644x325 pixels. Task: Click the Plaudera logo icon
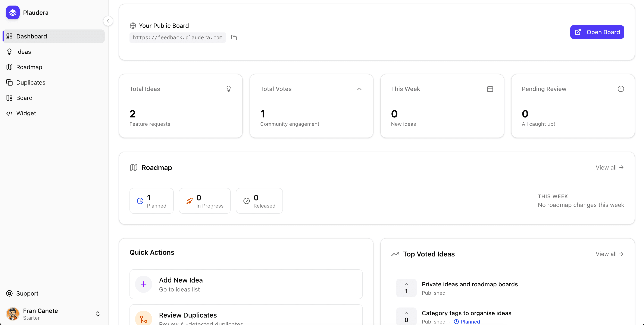pyautogui.click(x=13, y=12)
